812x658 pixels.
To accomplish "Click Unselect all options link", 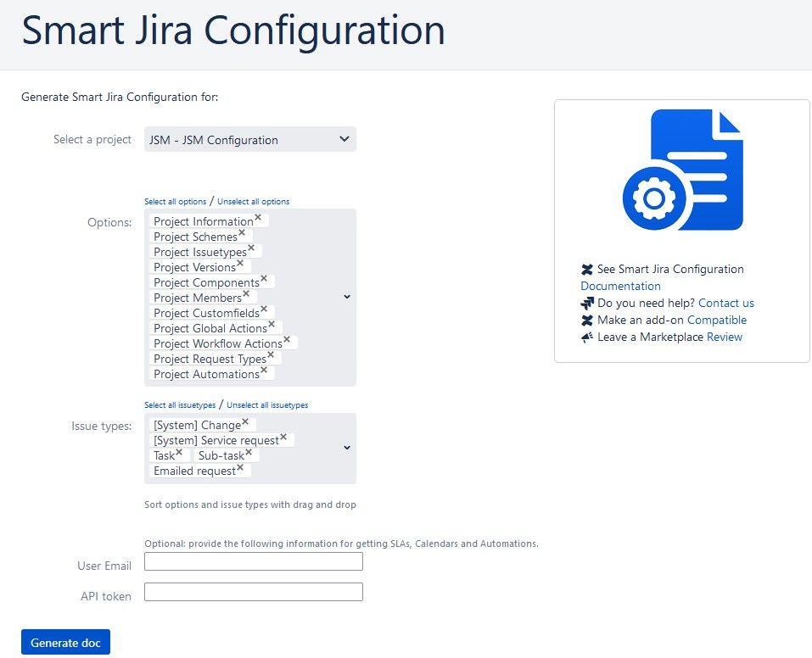I will (x=253, y=202).
